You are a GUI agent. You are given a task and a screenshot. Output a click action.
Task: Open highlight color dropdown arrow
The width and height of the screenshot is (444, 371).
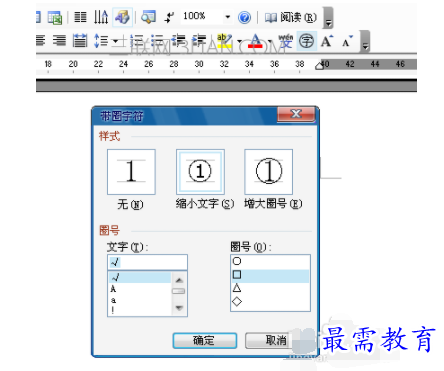[x=239, y=41]
